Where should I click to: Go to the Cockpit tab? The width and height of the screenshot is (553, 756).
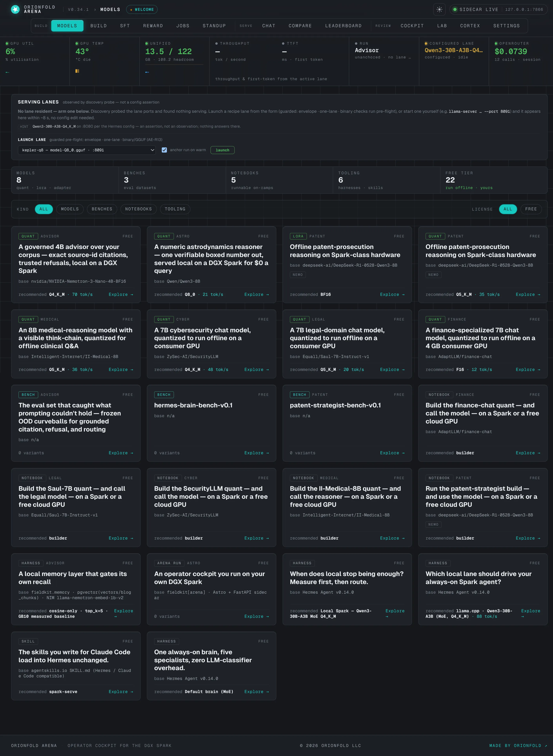pos(412,26)
